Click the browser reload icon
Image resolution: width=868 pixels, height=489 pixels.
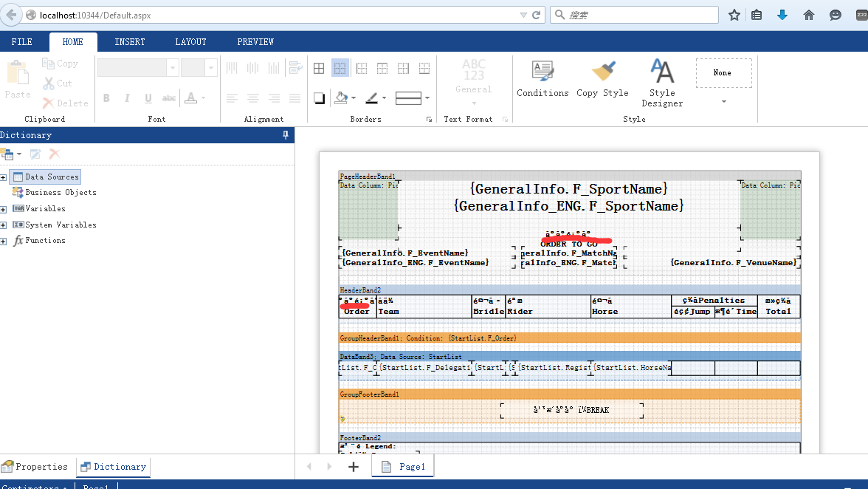click(536, 15)
